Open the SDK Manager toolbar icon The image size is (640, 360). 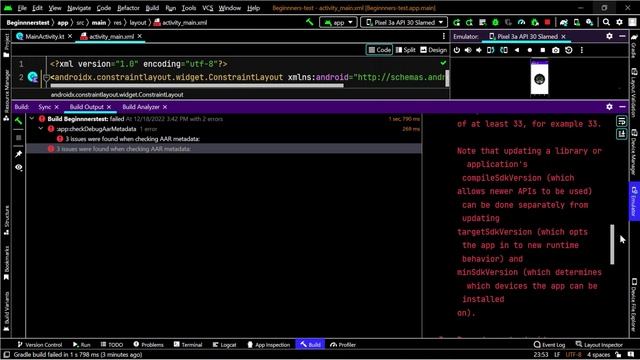click(x=589, y=22)
